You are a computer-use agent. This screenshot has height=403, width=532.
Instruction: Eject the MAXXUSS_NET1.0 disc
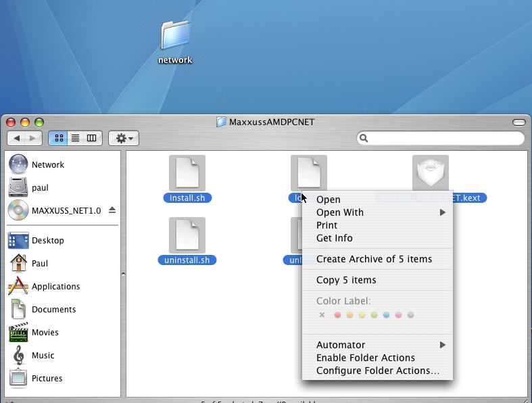coord(112,210)
